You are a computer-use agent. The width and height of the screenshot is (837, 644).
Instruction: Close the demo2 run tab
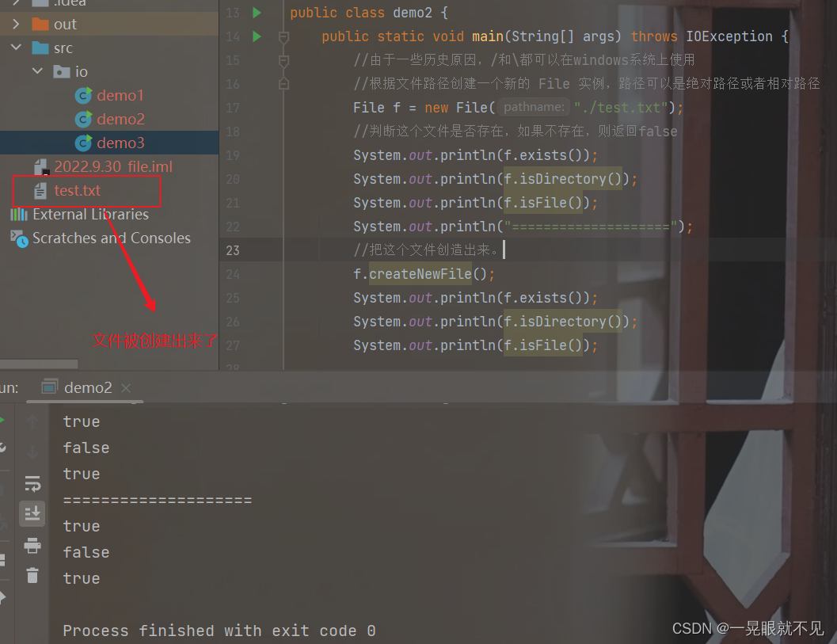click(126, 388)
